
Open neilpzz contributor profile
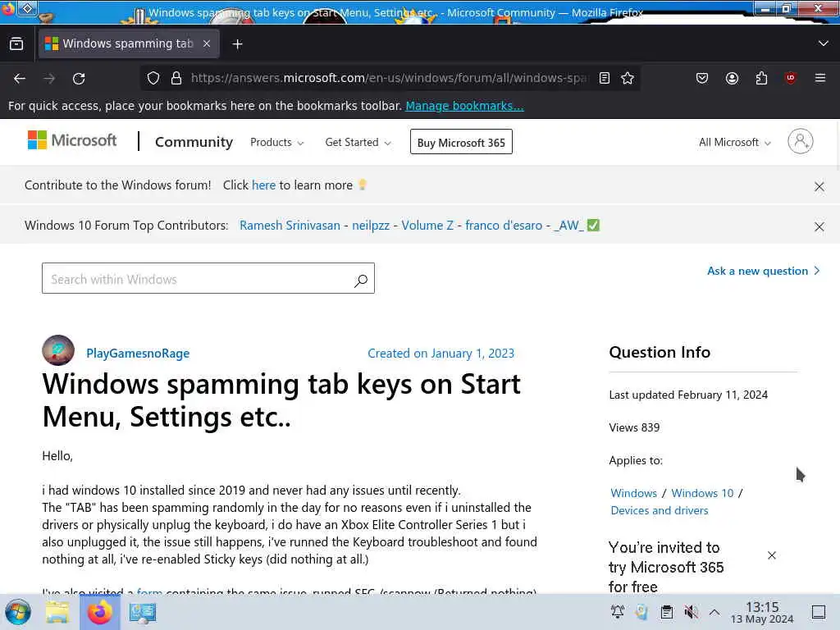click(371, 226)
